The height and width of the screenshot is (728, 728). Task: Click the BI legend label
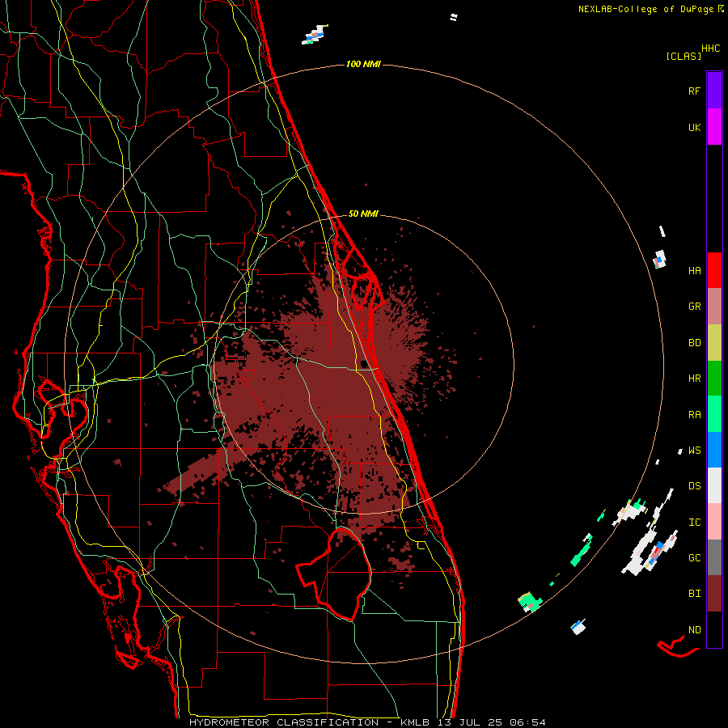click(694, 594)
